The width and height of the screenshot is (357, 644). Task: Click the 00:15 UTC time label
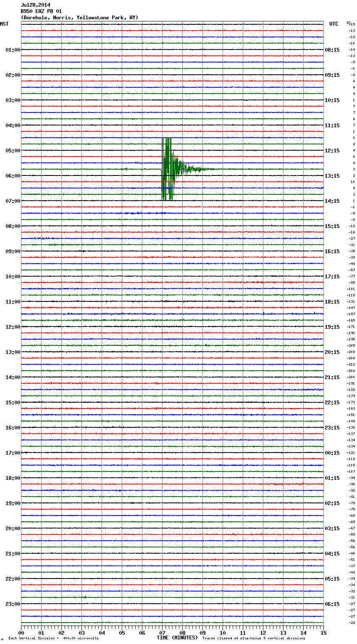pos(332,453)
